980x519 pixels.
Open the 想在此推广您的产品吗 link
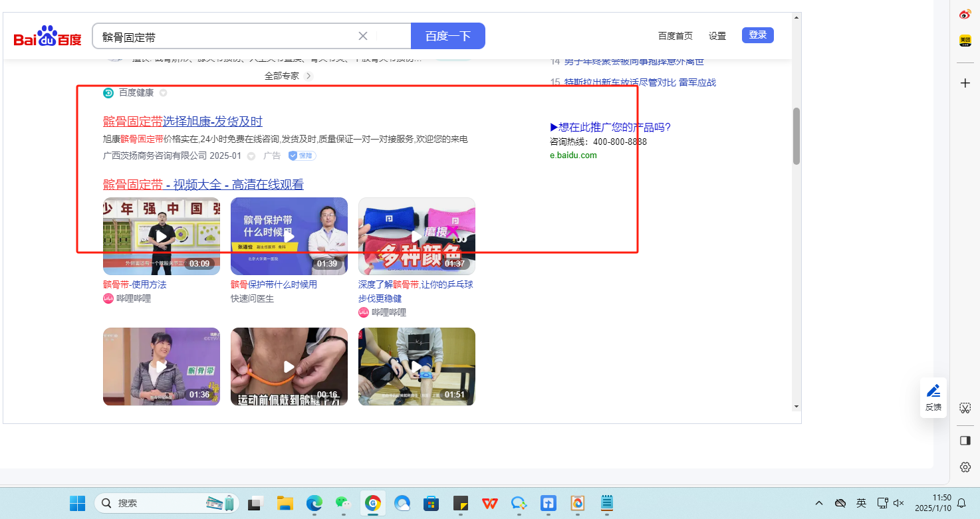610,128
